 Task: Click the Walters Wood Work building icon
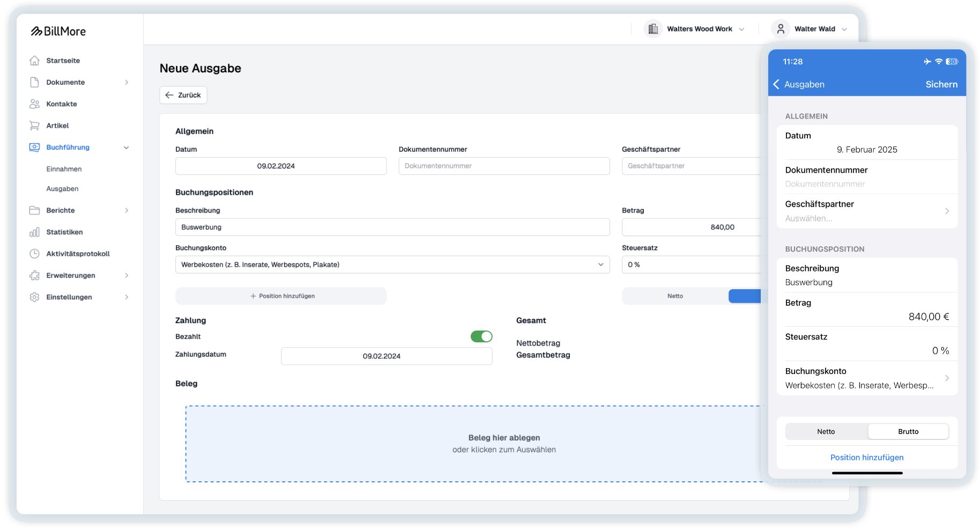click(653, 29)
